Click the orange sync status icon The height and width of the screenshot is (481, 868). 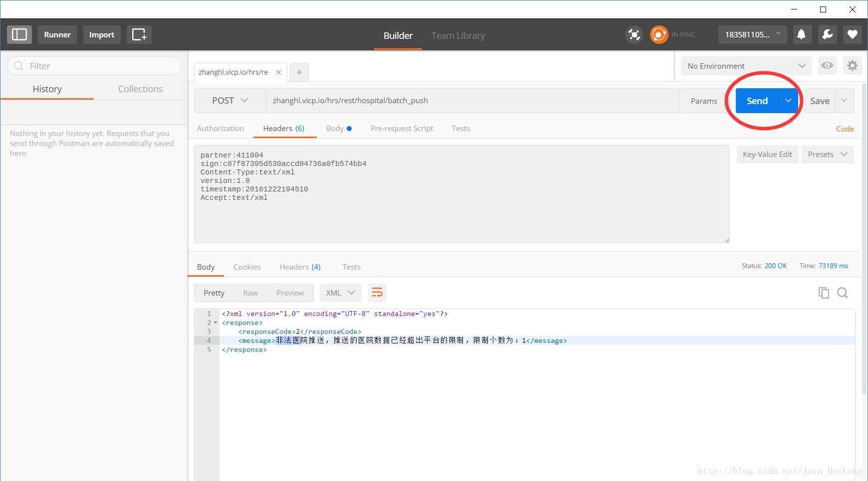coord(658,34)
